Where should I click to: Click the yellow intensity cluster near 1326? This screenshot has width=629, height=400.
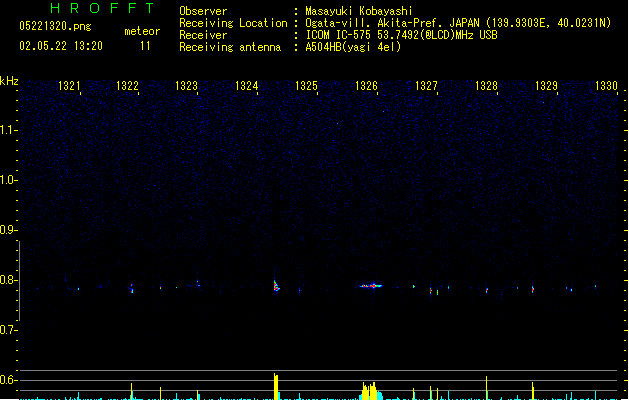370,391
